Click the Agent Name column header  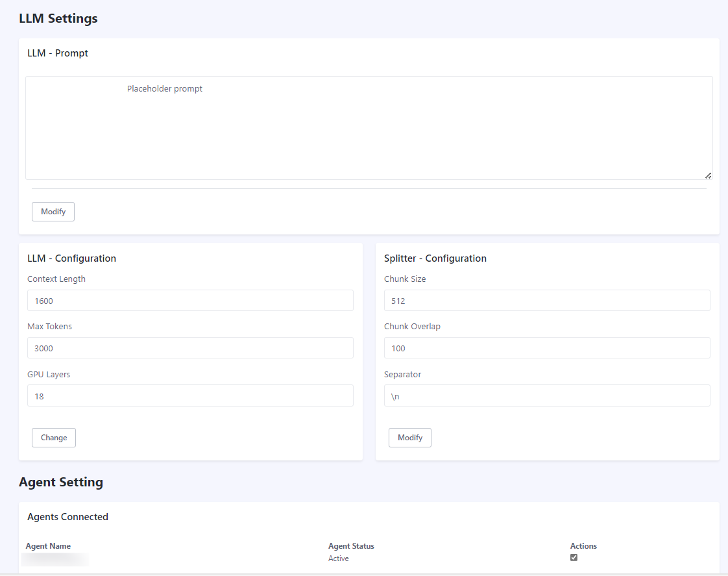(x=48, y=546)
